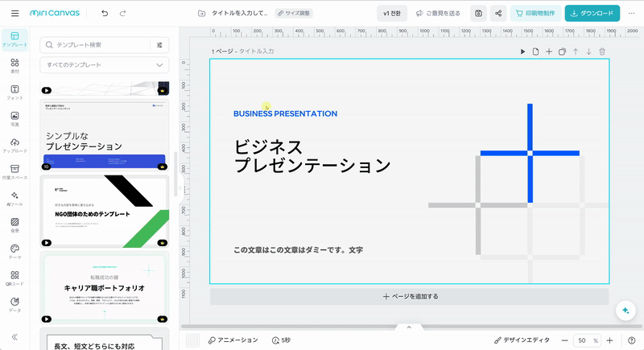Click the save icon in header
The width and height of the screenshot is (644, 350).
pyautogui.click(x=478, y=14)
